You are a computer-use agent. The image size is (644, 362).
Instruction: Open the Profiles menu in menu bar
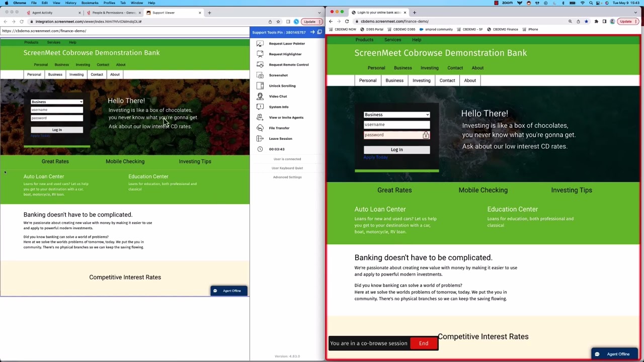click(109, 3)
